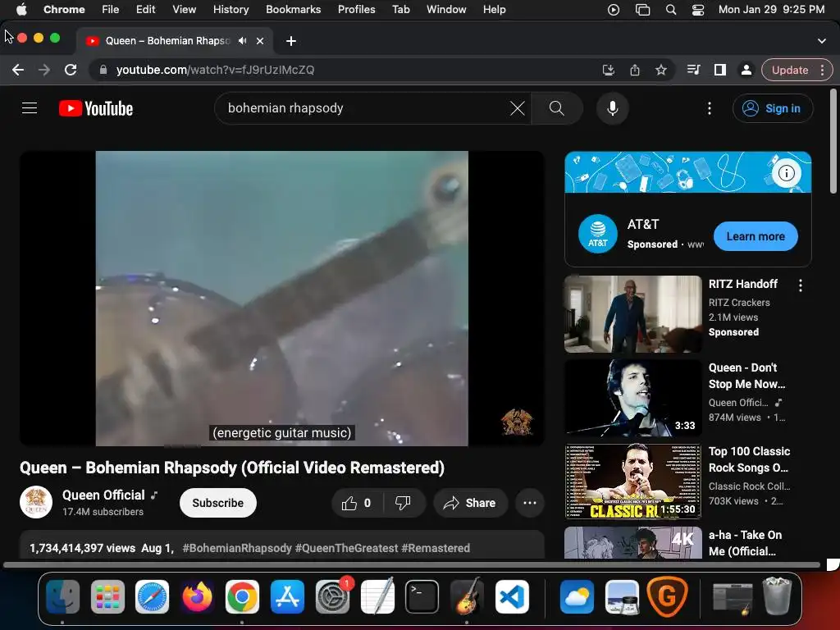The image size is (840, 630).
Task: Open the Apple menu
Action: pyautogui.click(x=21, y=10)
